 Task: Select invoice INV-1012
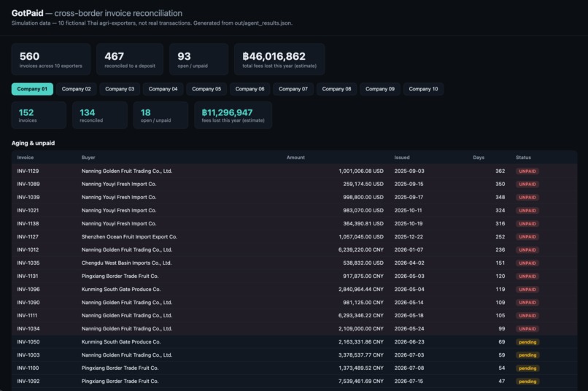(294, 249)
